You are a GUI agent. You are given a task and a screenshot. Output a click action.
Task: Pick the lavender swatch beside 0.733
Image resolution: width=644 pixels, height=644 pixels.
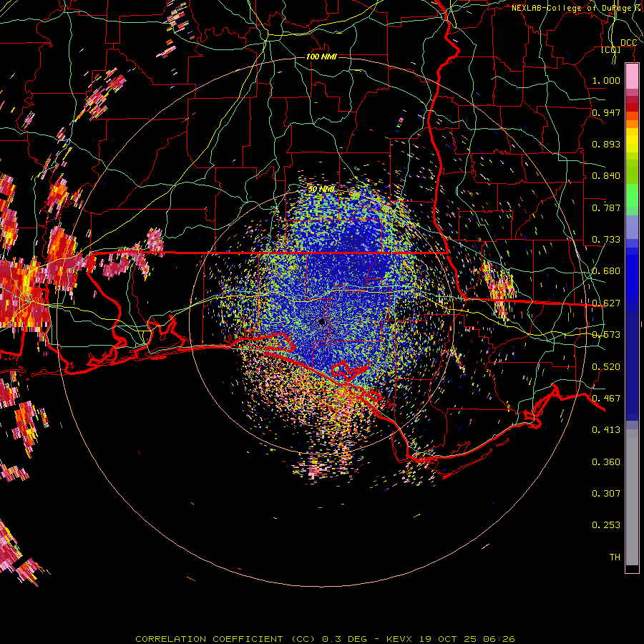pos(632,228)
